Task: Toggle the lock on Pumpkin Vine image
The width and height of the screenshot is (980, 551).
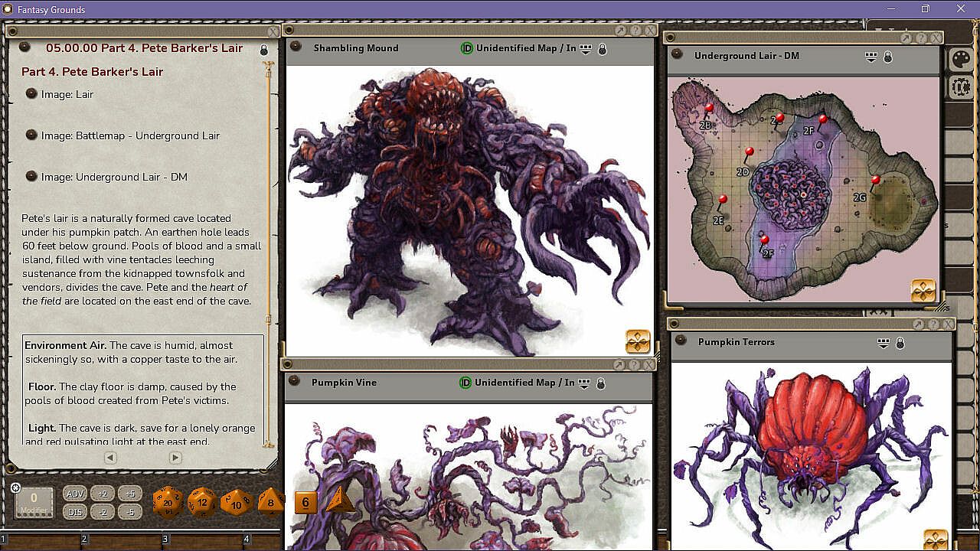Action: pos(601,383)
